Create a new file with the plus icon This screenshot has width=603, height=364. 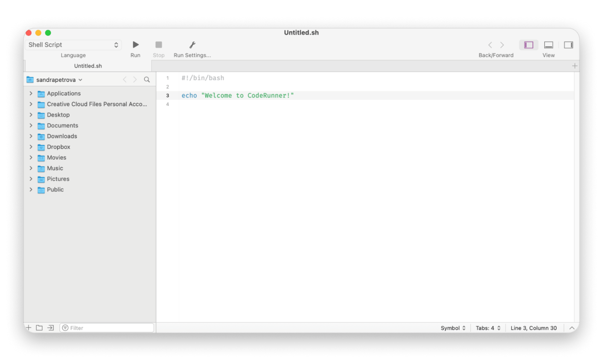tap(29, 327)
